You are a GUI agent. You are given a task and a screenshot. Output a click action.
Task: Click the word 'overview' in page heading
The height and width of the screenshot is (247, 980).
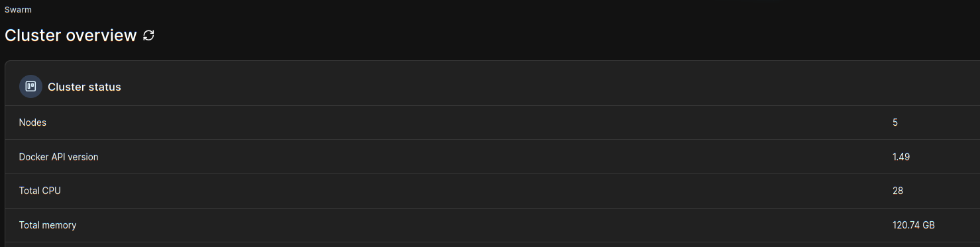(101, 35)
